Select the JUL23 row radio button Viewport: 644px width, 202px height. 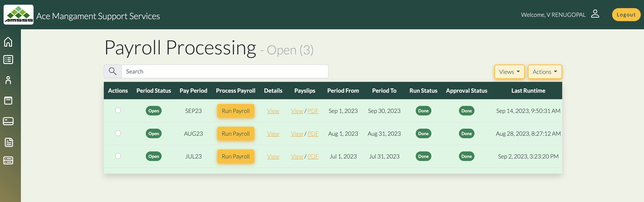118,156
